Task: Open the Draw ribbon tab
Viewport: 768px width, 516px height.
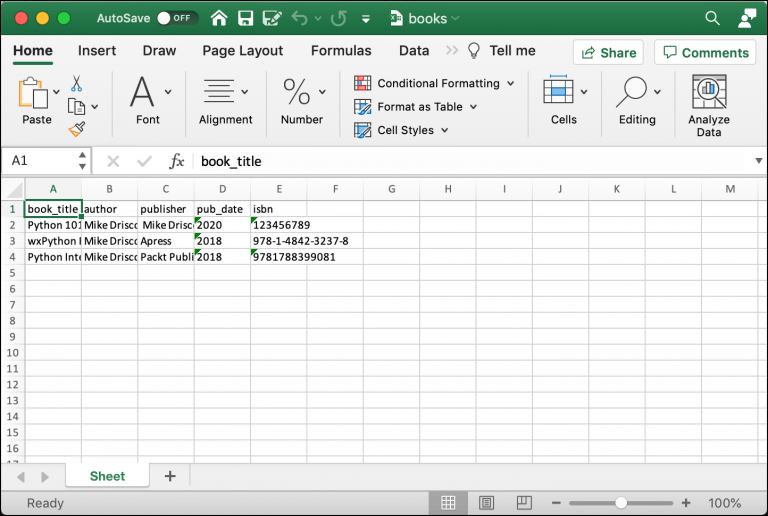Action: [159, 50]
